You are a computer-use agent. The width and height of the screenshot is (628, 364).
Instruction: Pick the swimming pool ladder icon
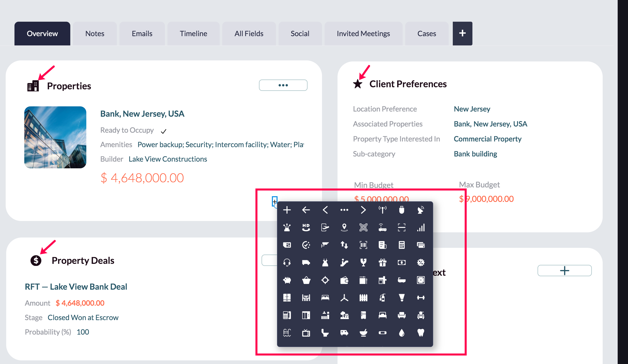(x=287, y=333)
